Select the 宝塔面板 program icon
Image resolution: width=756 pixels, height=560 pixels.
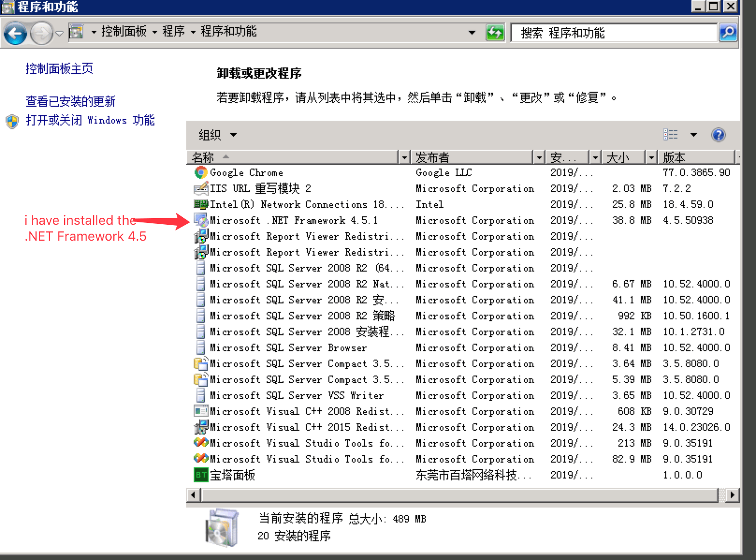[x=201, y=475]
